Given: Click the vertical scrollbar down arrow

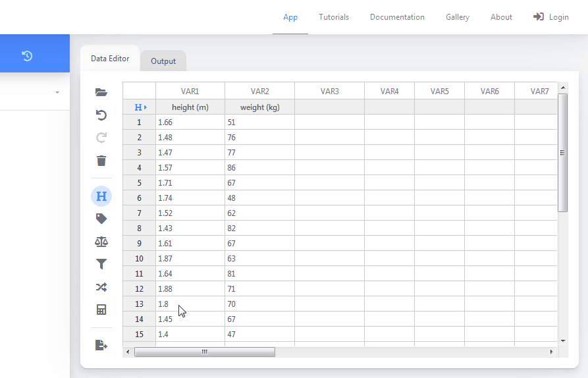Looking at the screenshot, I should pos(562,340).
